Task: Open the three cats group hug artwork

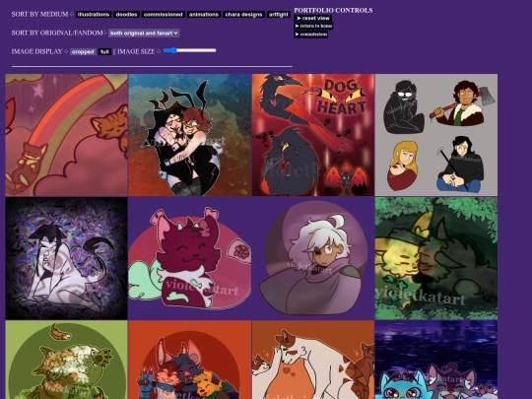Action: 190,360
